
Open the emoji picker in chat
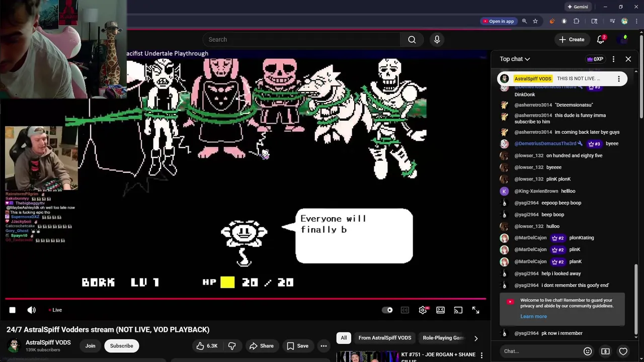coord(587,351)
